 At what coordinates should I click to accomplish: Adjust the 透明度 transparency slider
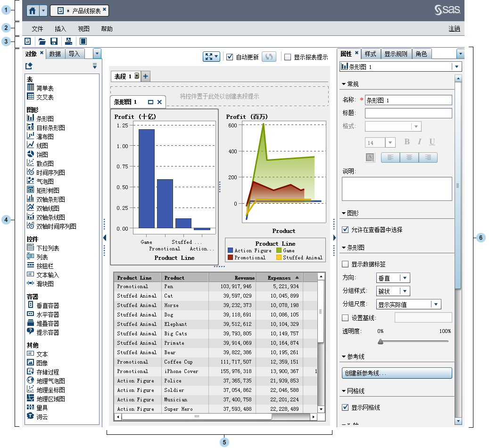point(380,341)
